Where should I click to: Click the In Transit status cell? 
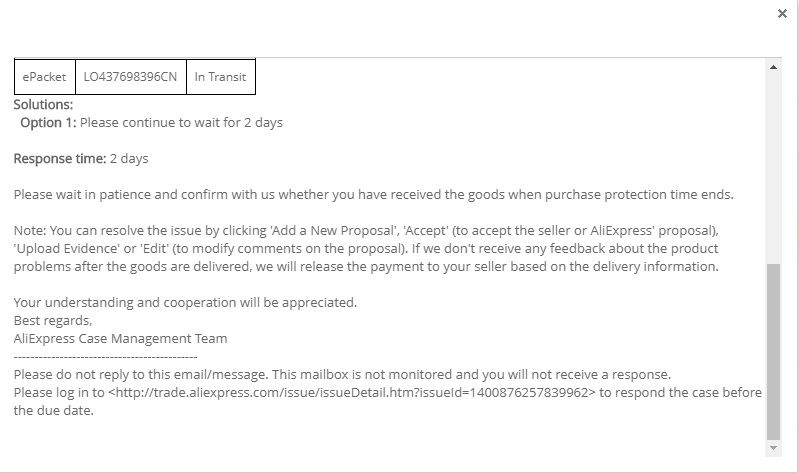click(220, 77)
